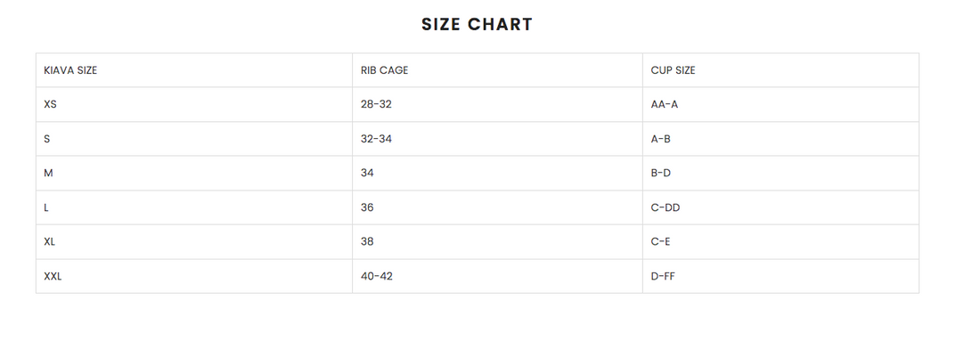Select the RIB CAGE column header
Viewport: 980px width, 341px height.
(497, 70)
